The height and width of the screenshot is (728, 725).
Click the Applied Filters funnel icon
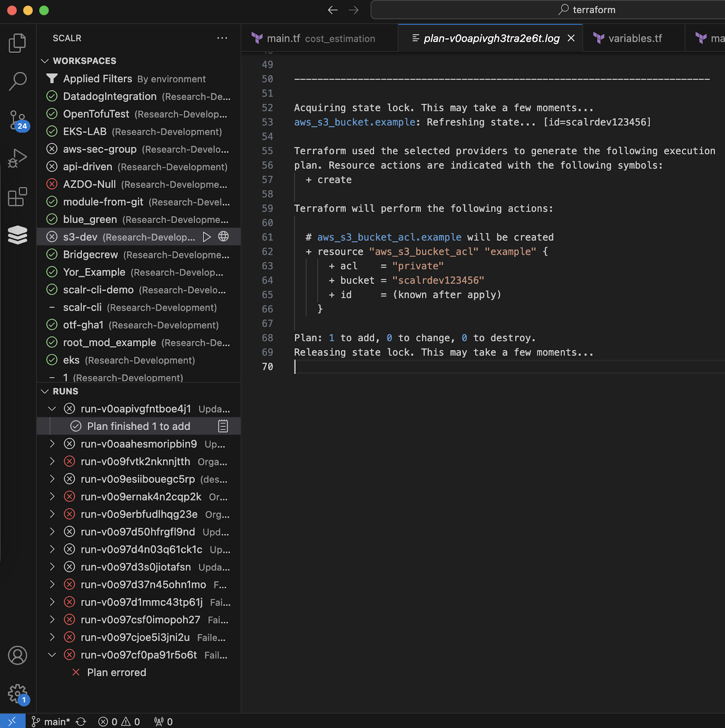tap(52, 79)
